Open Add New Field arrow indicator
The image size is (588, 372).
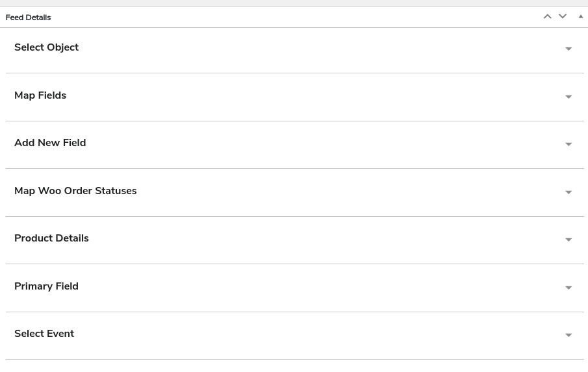coord(569,145)
